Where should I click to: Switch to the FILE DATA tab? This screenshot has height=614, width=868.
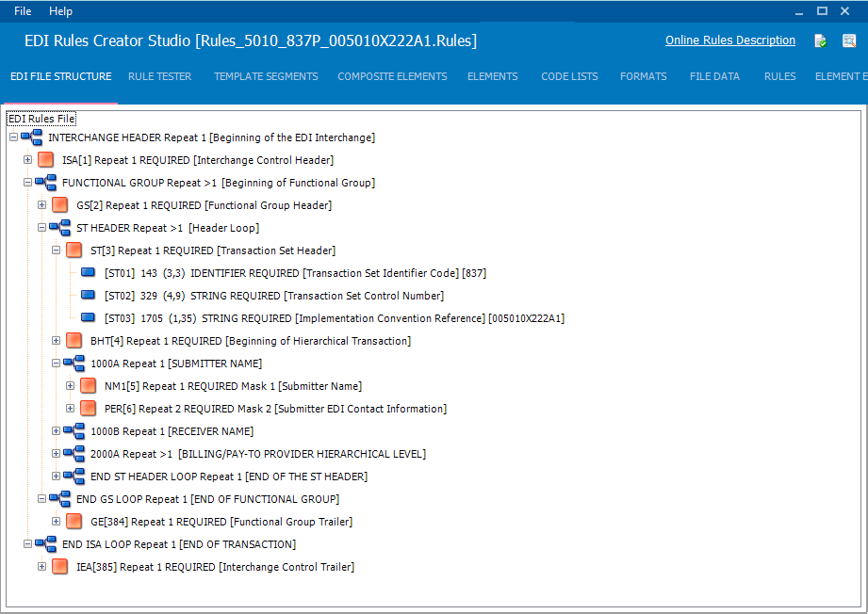click(x=714, y=76)
